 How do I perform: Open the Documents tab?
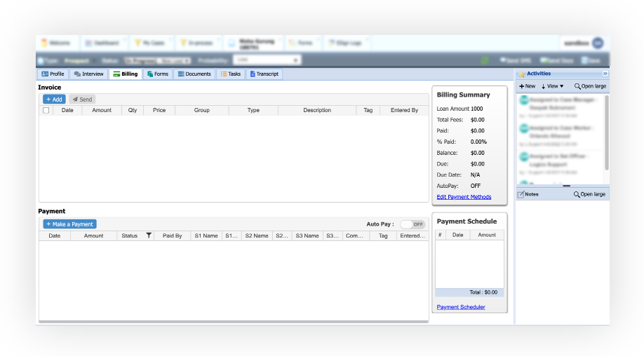pyautogui.click(x=194, y=74)
